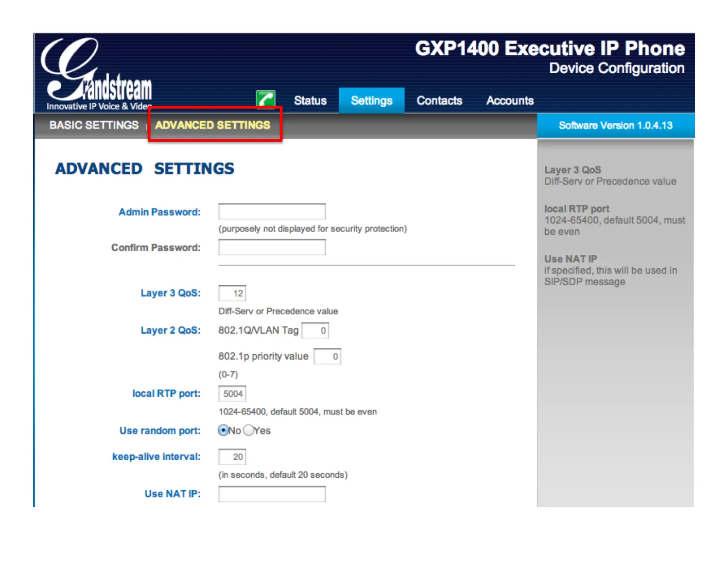This screenshot has height=561, width=728.
Task: Go to the Accounts tab
Action: [x=510, y=100]
